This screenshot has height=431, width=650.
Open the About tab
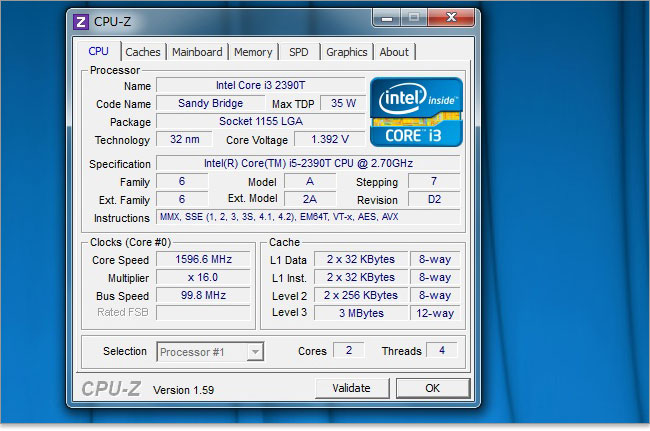(394, 52)
